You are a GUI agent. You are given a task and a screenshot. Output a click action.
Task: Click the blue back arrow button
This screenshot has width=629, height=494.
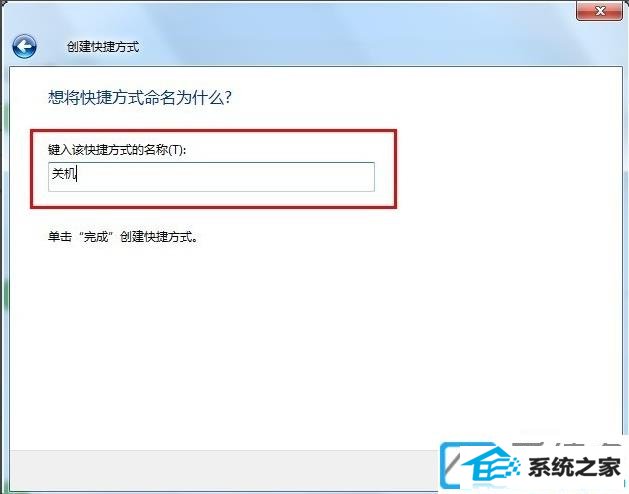[24, 47]
